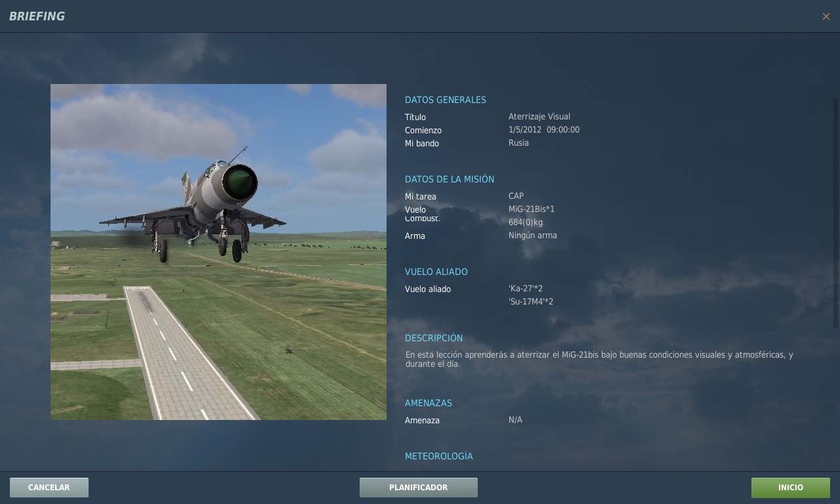
Task: Click the start date 1/5/2012 09:00:00
Action: click(x=543, y=130)
